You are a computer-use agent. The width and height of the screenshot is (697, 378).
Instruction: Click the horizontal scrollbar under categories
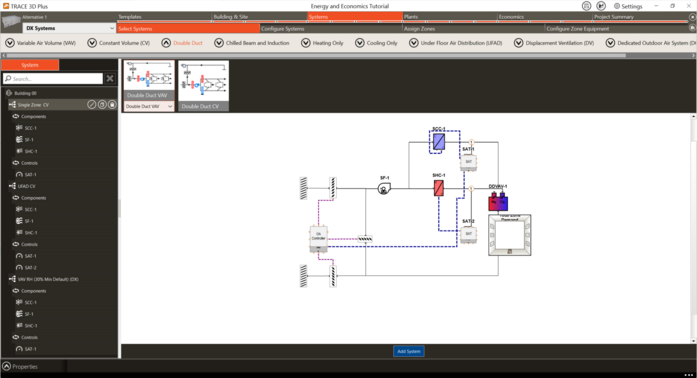pos(316,56)
